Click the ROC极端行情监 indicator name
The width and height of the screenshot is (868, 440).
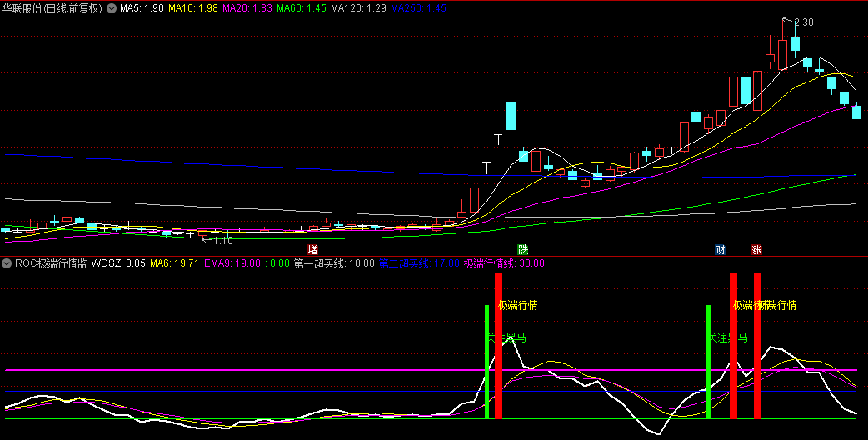coord(50,262)
